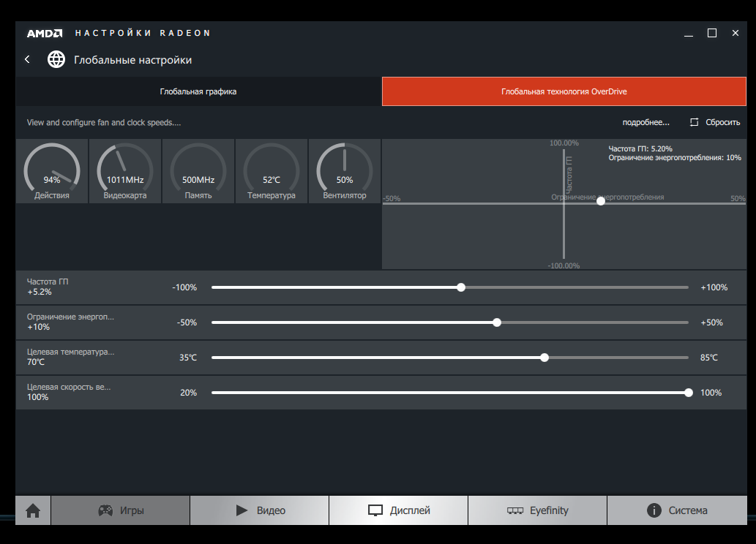Click 'View and configure fan and clock speeds' text
Viewport: 756px width, 544px height.
104,122
